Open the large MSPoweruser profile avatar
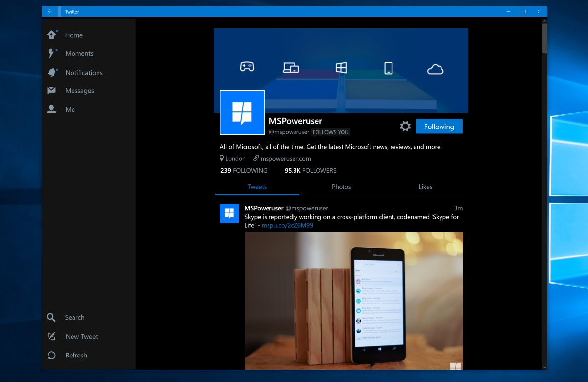The width and height of the screenshot is (588, 382). pos(243,112)
